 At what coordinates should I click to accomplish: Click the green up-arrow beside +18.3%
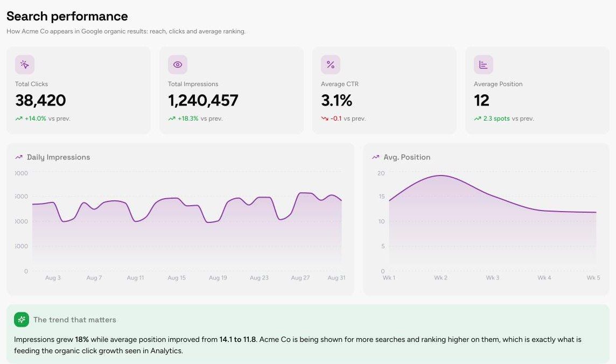[171, 118]
